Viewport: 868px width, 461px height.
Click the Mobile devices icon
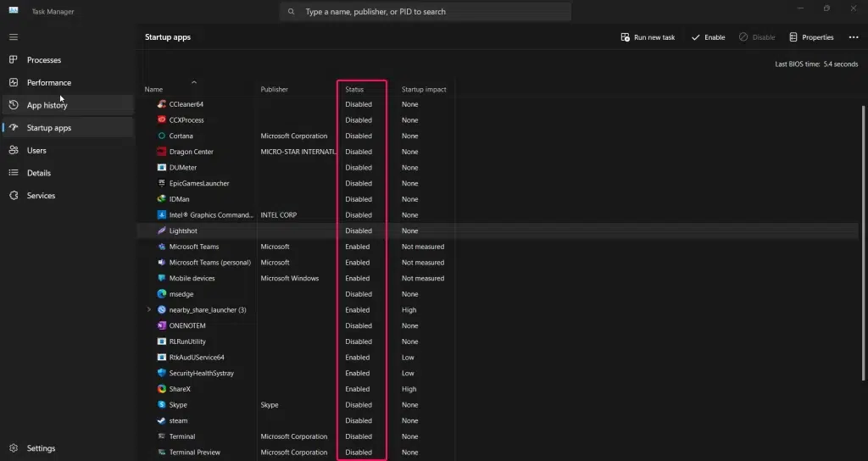point(162,278)
